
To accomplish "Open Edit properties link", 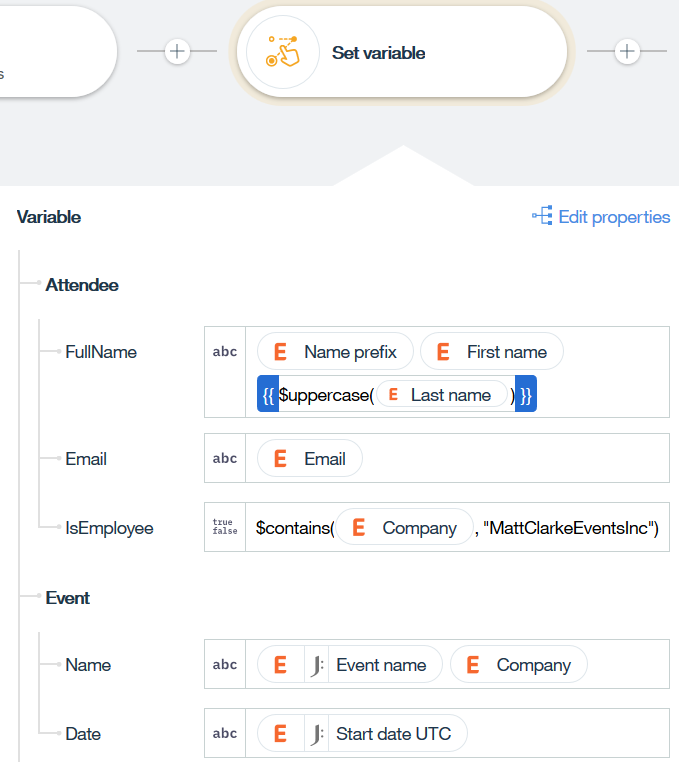I will (x=613, y=217).
